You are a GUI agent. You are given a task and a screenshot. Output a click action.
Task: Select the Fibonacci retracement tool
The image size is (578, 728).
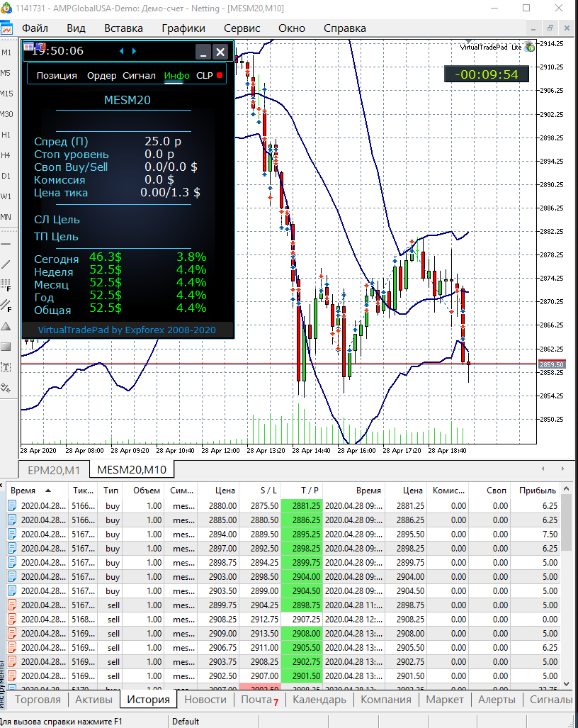(x=6, y=284)
